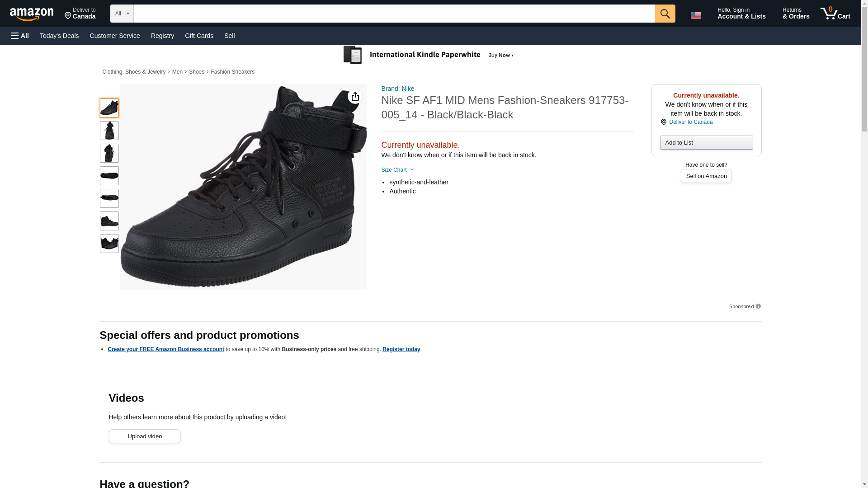The height and width of the screenshot is (488, 868).
Task: Click the Sell on Amazon button
Action: [x=706, y=176]
